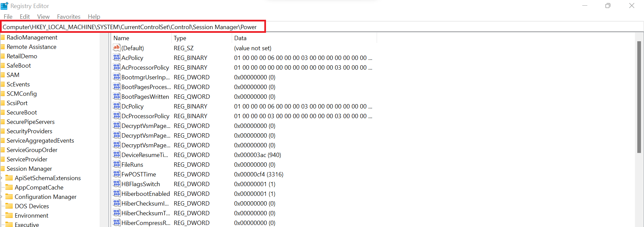Select the SecurePipeServers key
Viewport: 644px width, 227px height.
(x=31, y=122)
